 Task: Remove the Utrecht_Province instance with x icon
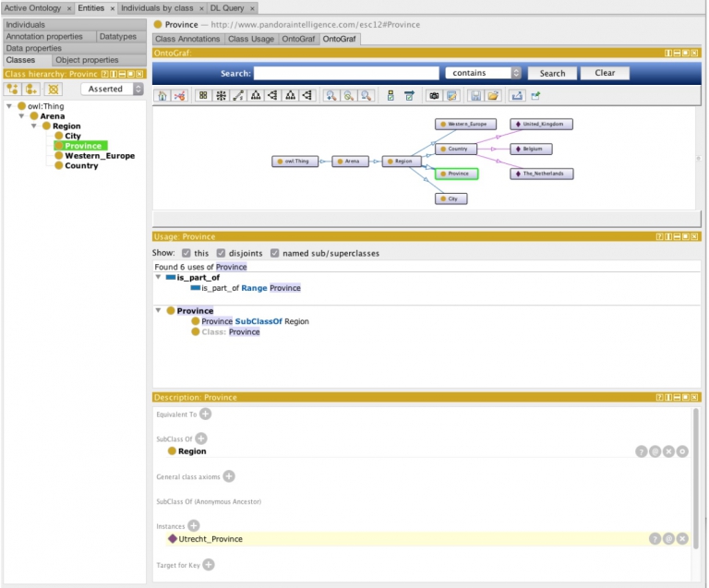[x=682, y=538]
